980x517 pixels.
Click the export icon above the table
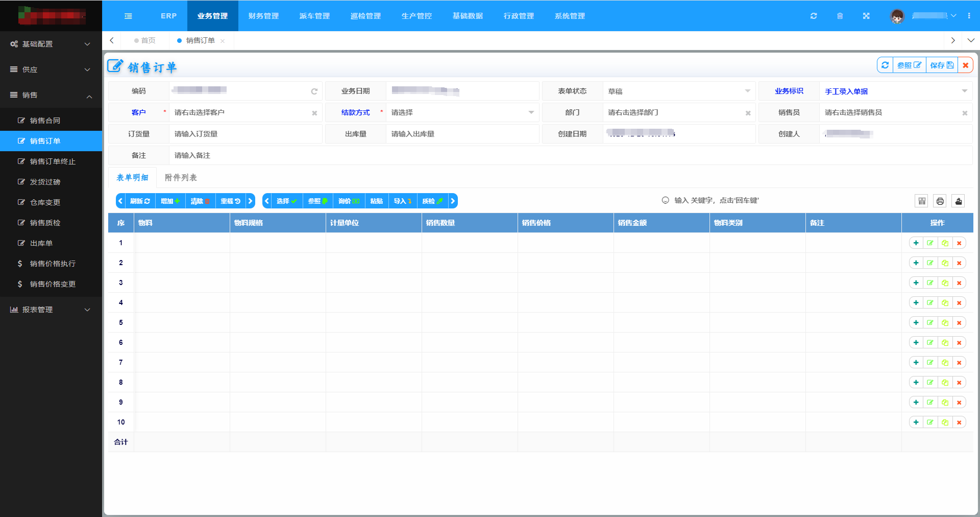pyautogui.click(x=958, y=201)
